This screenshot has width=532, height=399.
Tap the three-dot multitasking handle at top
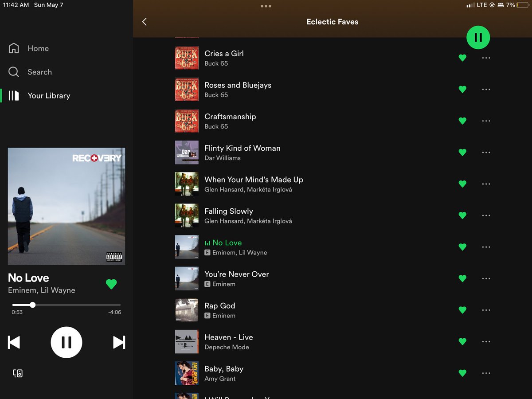(266, 6)
